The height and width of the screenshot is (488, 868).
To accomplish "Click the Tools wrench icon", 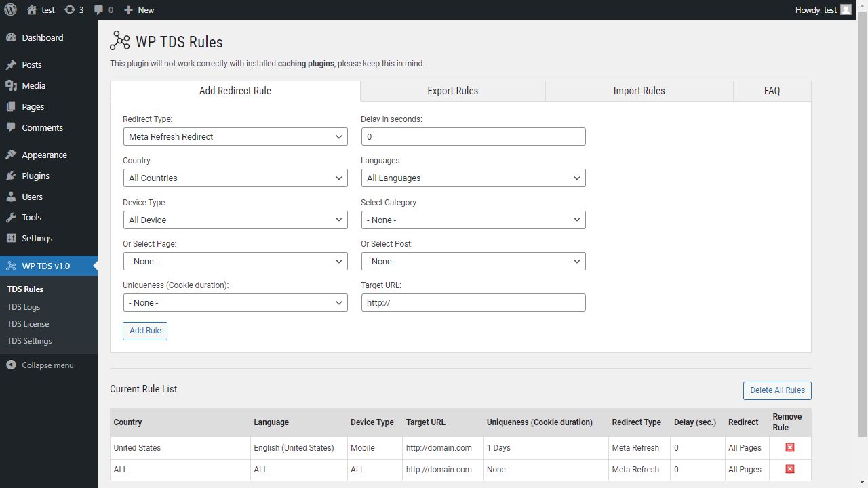I will tap(11, 218).
